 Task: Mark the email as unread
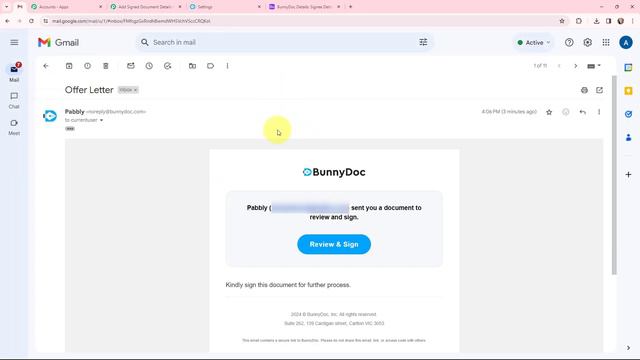pos(131,66)
